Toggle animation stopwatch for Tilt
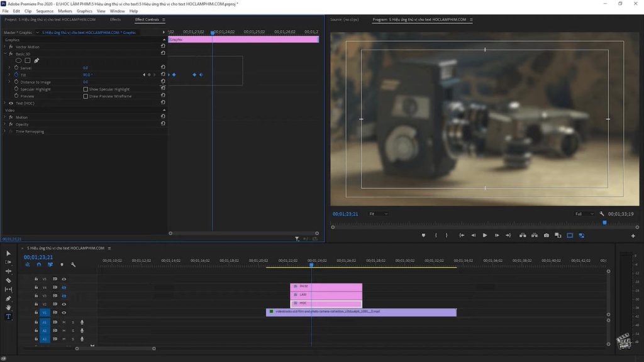Image resolution: width=644 pixels, height=362 pixels. pos(15,75)
